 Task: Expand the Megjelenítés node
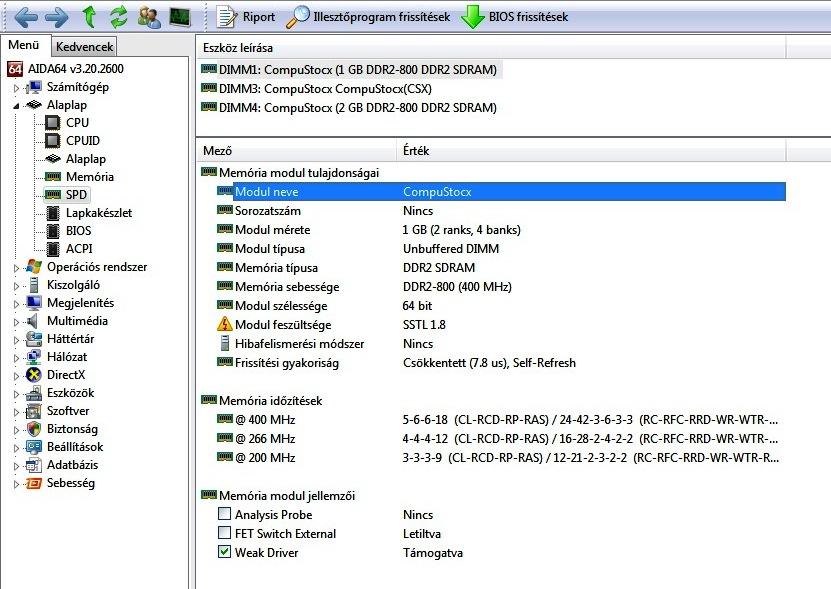coord(16,304)
